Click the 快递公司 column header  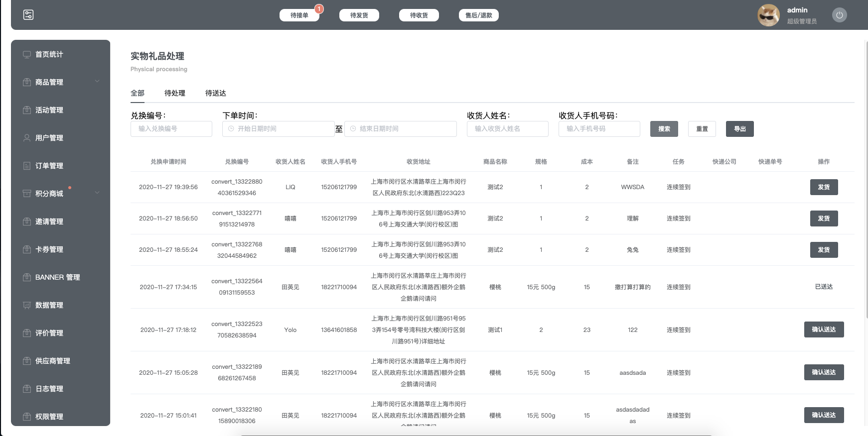point(724,162)
